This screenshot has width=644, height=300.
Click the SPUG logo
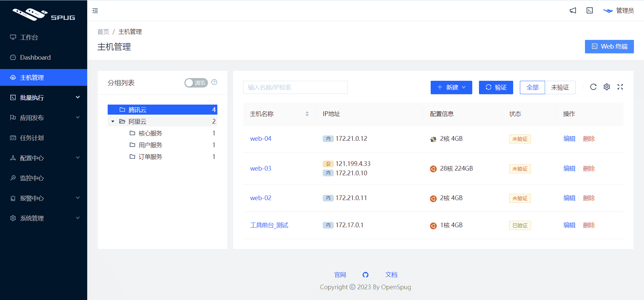pyautogui.click(x=44, y=14)
